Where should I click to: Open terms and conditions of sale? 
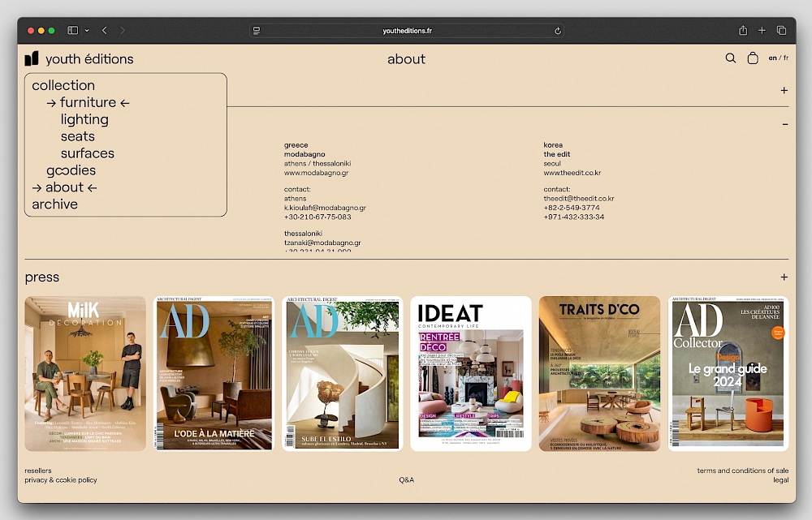coord(742,471)
